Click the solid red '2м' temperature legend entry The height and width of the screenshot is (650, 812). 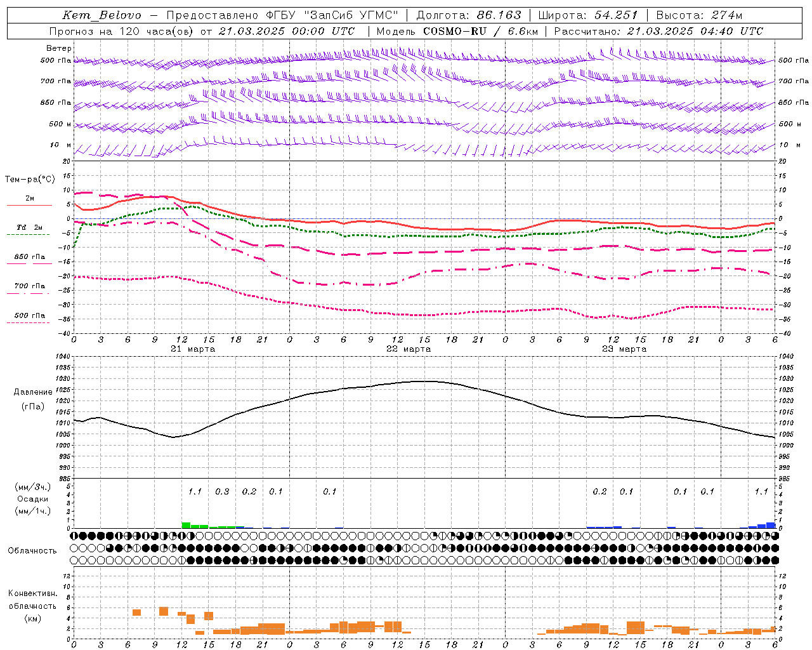pyautogui.click(x=30, y=199)
